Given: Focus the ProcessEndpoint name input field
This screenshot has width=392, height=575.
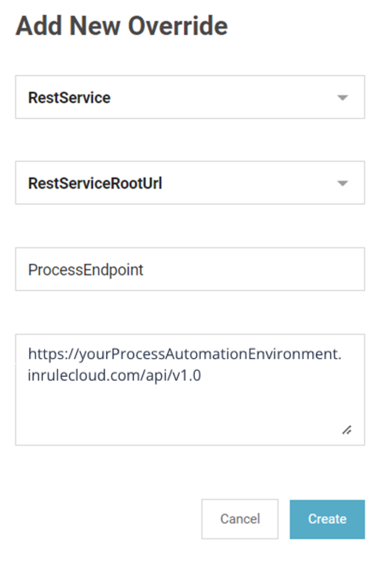Looking at the screenshot, I should [190, 269].
